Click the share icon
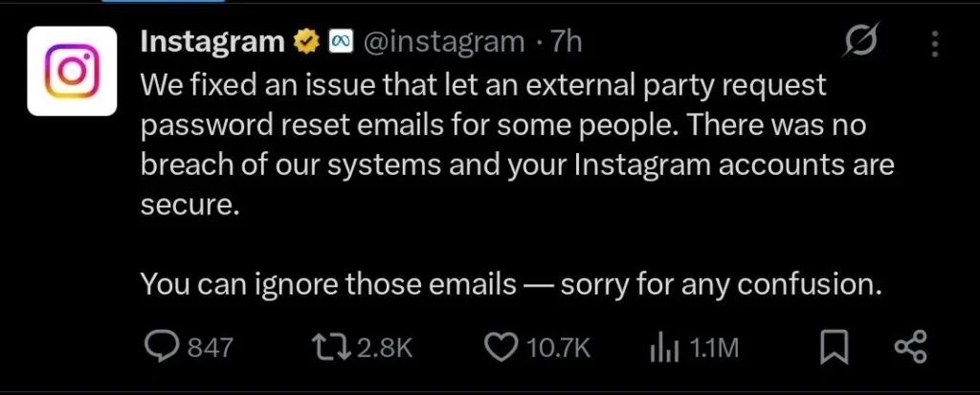Screen dimensions: 980x395 click(909, 347)
